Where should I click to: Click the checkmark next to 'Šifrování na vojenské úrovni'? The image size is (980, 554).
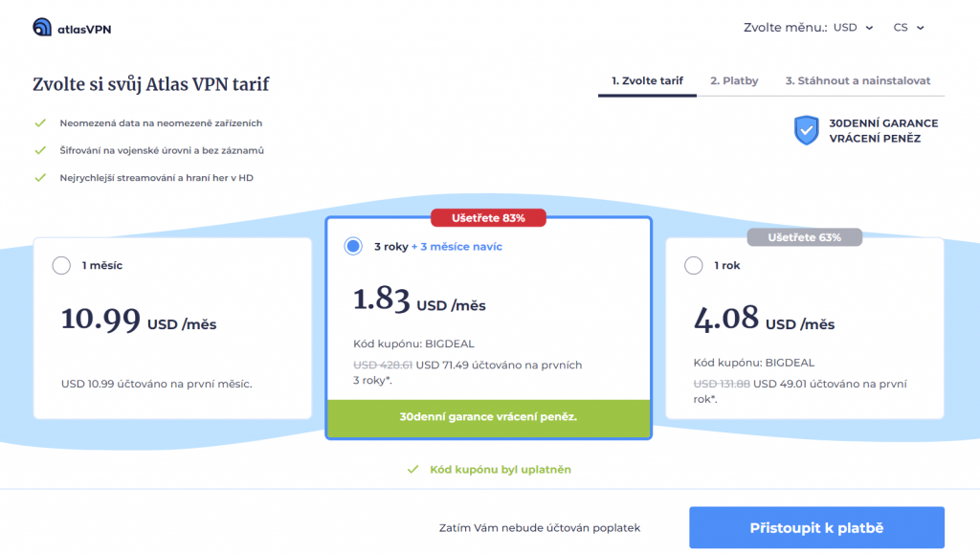coord(40,150)
